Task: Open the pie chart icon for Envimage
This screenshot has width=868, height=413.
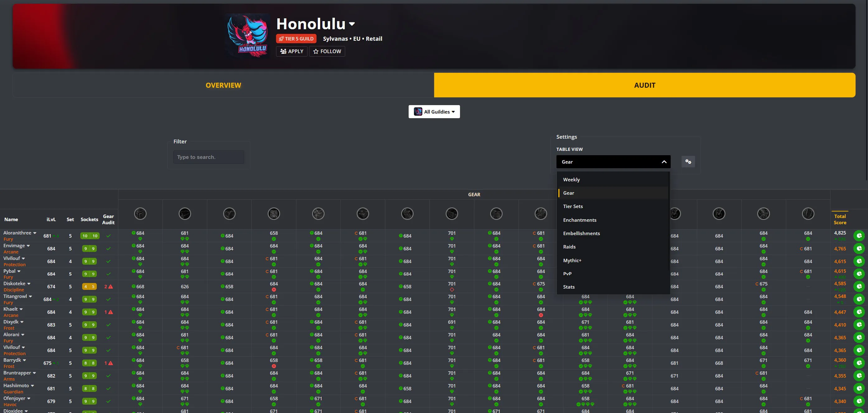Action: coord(859,248)
